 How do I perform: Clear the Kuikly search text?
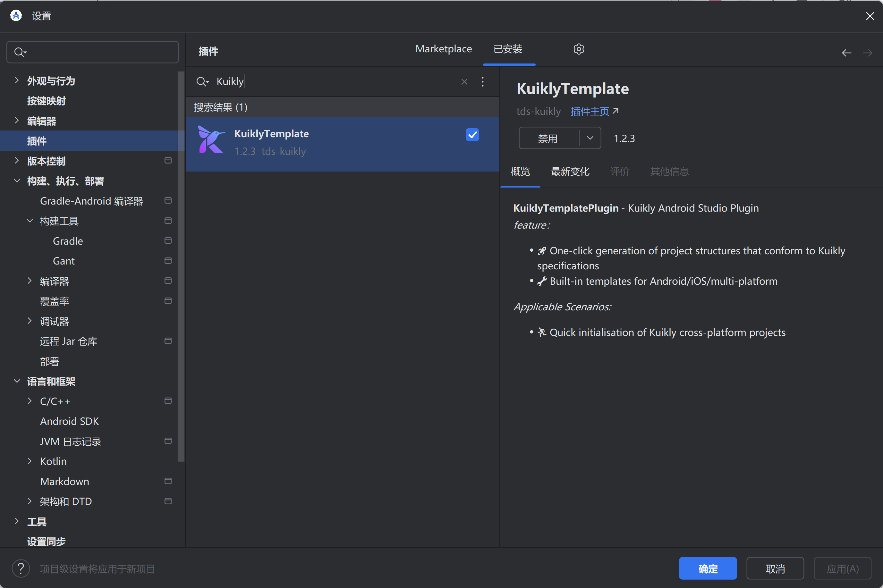464,82
